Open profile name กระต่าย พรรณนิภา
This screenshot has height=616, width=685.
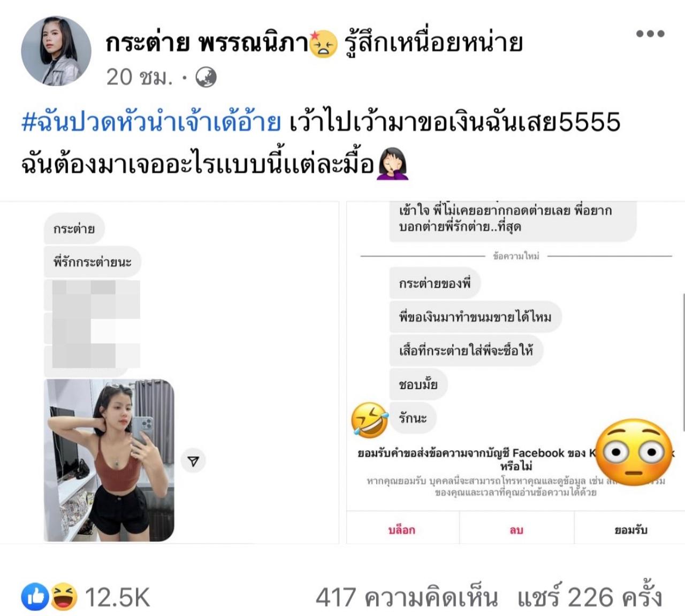207,43
